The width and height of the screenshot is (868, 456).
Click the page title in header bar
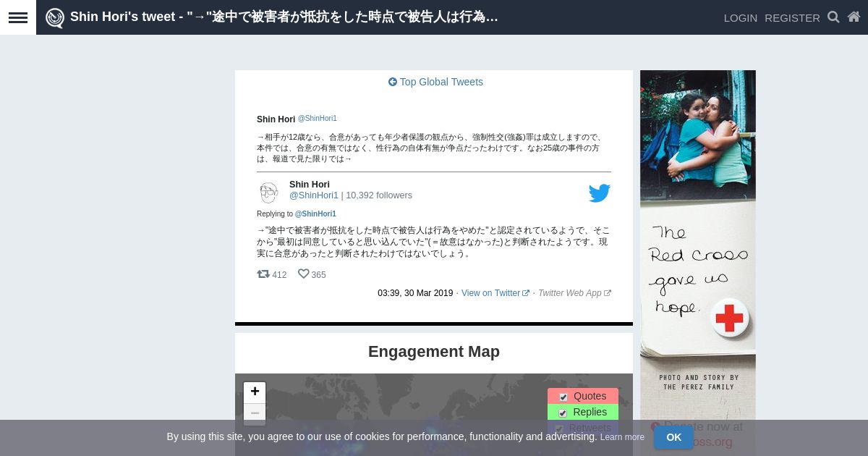(284, 17)
